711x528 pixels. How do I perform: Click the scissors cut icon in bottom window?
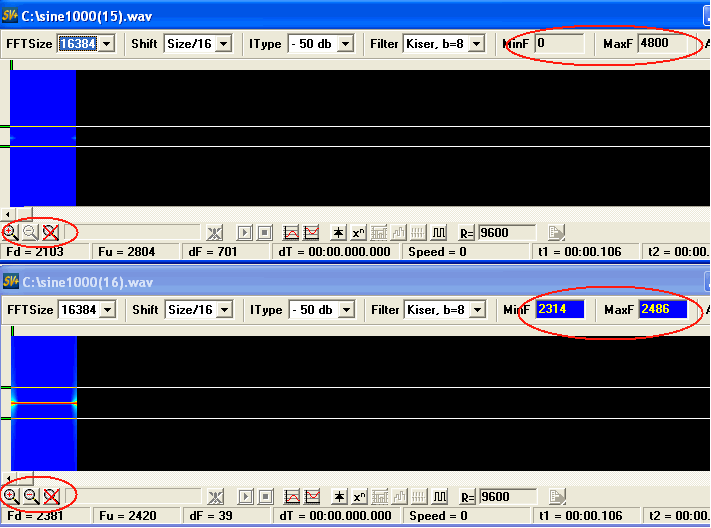tap(214, 496)
